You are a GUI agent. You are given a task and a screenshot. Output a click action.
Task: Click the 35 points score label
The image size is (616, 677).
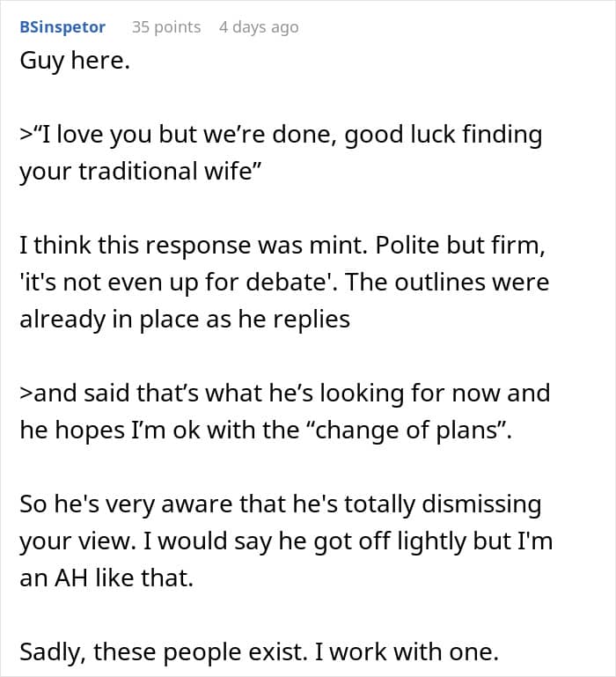(x=166, y=27)
